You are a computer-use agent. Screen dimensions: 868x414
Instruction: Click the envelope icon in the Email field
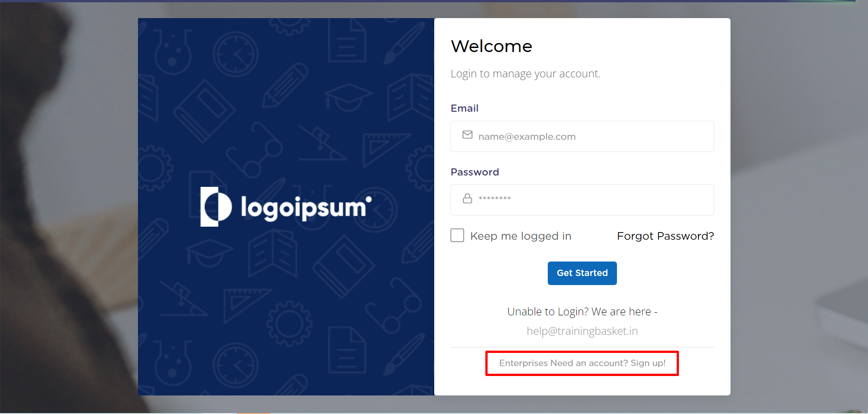467,135
